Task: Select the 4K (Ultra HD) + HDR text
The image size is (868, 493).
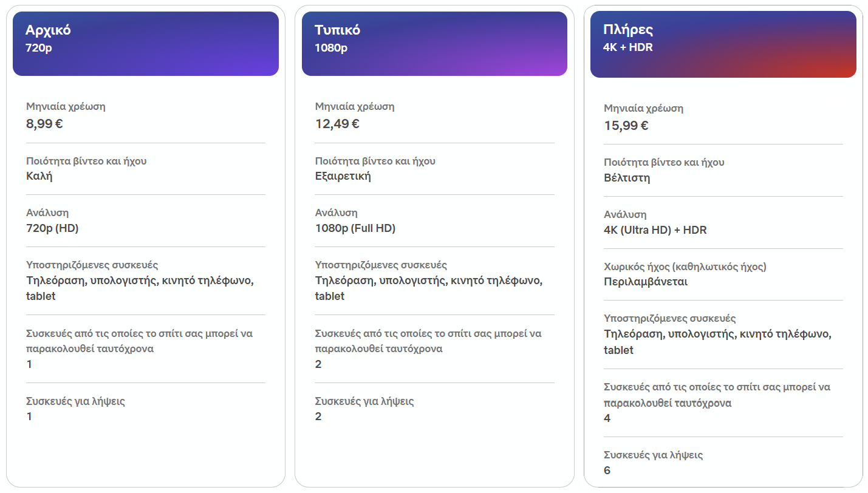Action: click(x=655, y=230)
